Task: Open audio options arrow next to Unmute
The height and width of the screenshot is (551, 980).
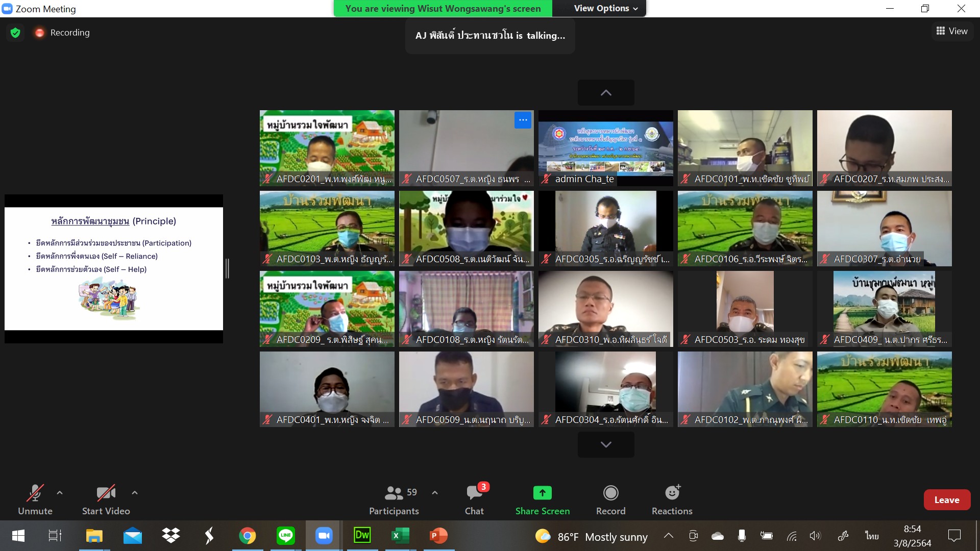Action: click(x=60, y=493)
